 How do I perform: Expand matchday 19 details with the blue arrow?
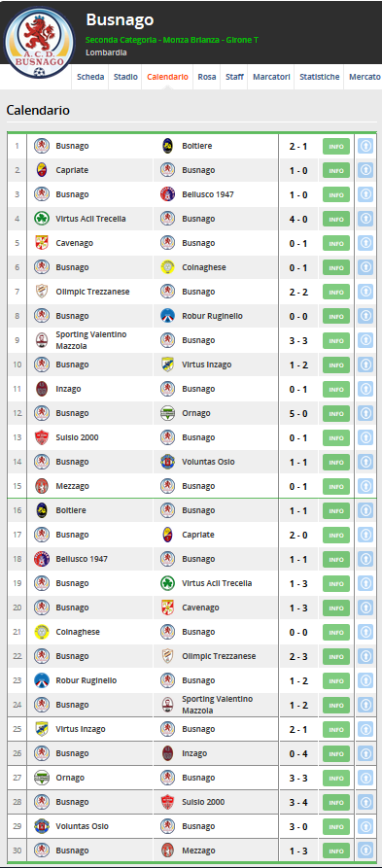tap(365, 583)
